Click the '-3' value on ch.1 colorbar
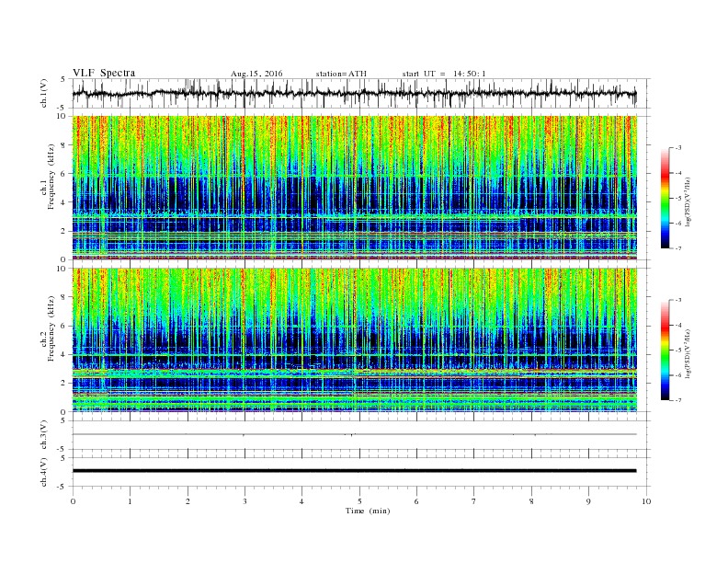Image resolution: width=728 pixels, height=563 pixels. point(678,148)
